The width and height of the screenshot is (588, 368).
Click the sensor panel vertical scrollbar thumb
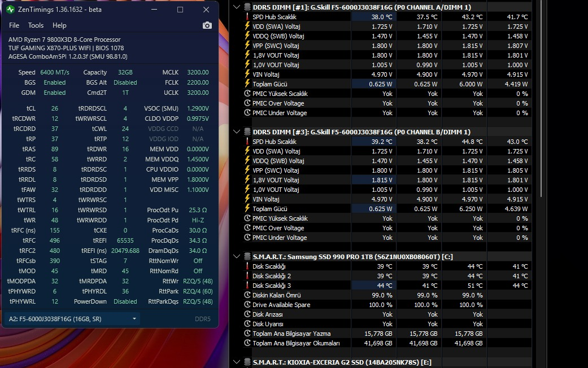[541, 98]
